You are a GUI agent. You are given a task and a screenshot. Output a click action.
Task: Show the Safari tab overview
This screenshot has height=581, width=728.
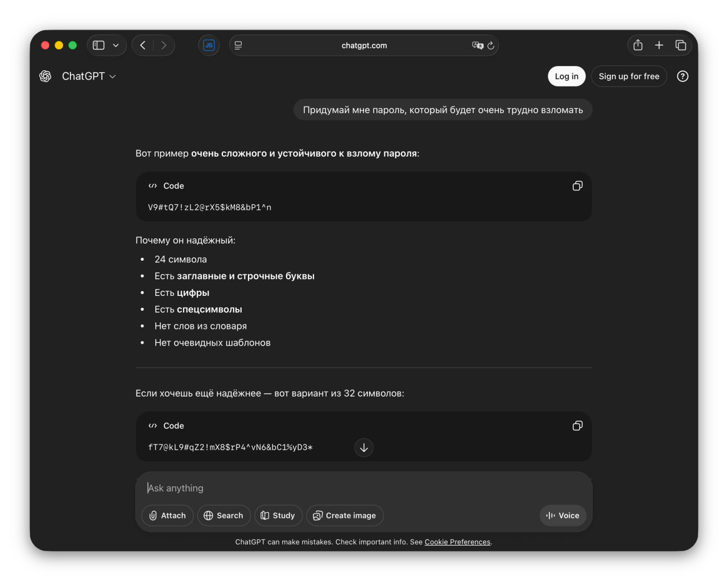pos(680,46)
